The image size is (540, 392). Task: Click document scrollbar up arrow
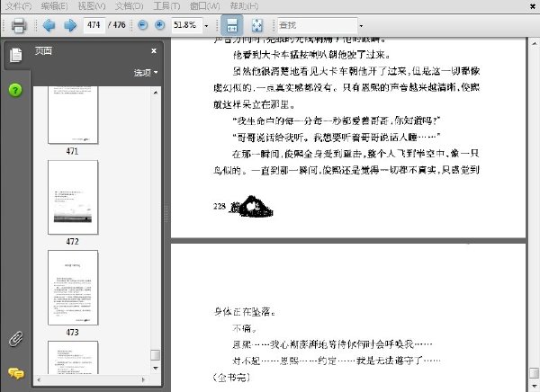534,43
